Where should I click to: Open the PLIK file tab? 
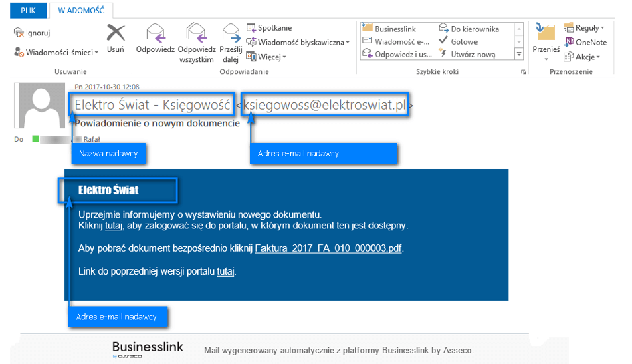click(x=28, y=11)
